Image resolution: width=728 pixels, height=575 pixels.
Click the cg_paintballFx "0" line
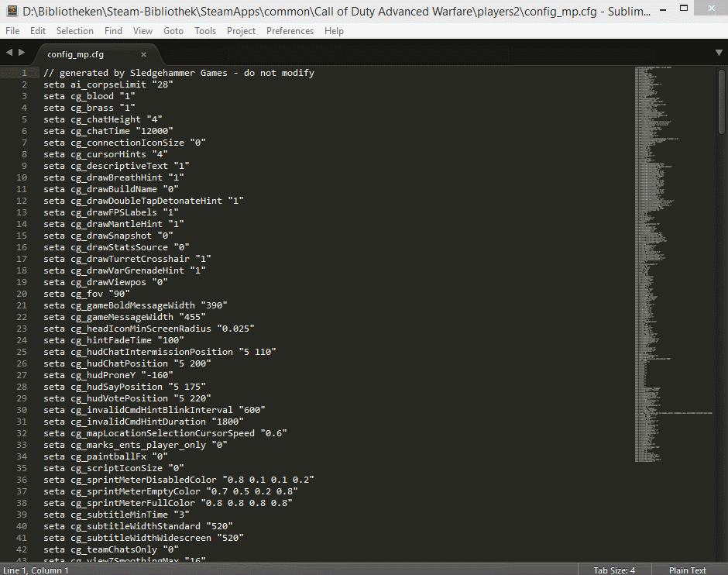click(105, 456)
